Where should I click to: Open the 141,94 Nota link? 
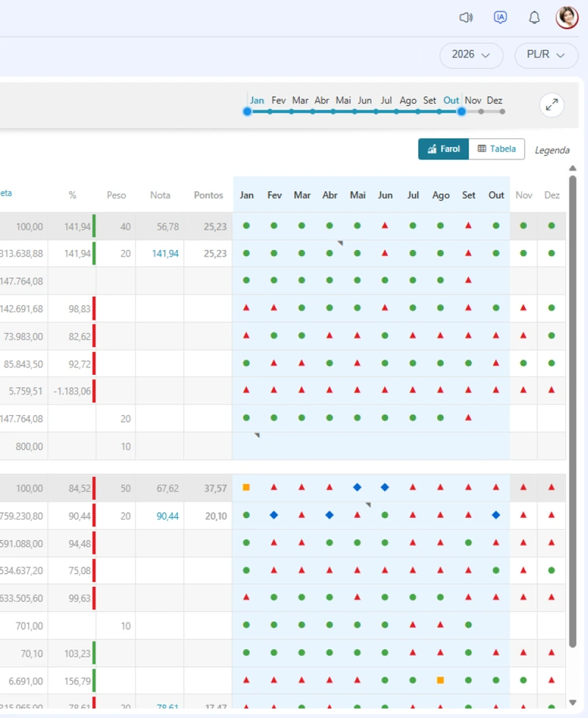[x=165, y=254]
